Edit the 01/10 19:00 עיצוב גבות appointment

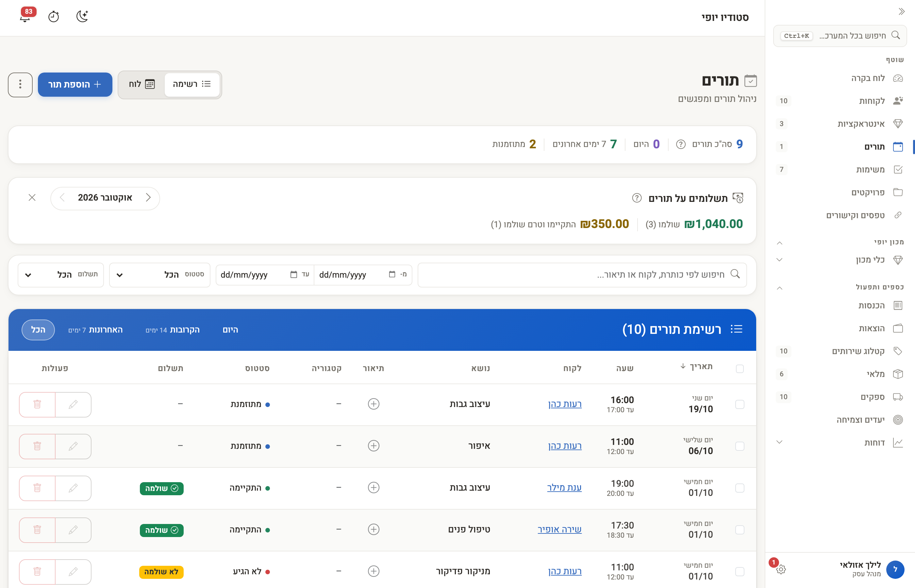73,488
